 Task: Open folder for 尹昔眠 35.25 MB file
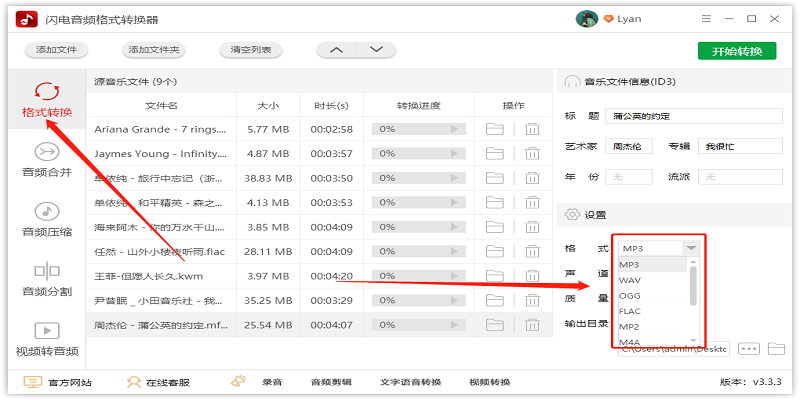(x=494, y=301)
